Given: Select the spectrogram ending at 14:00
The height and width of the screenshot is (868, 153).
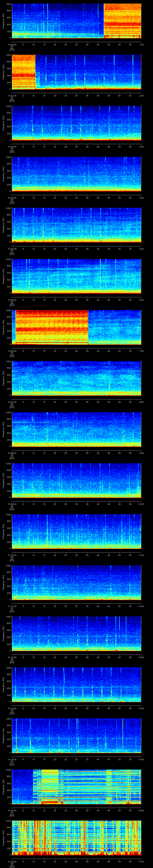Looking at the screenshot, I should pos(76,685).
